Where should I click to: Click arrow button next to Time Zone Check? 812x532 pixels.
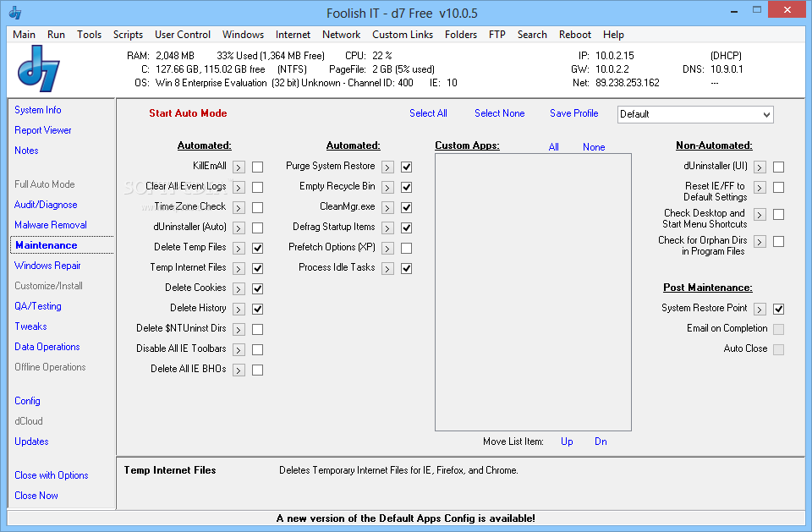pyautogui.click(x=239, y=208)
